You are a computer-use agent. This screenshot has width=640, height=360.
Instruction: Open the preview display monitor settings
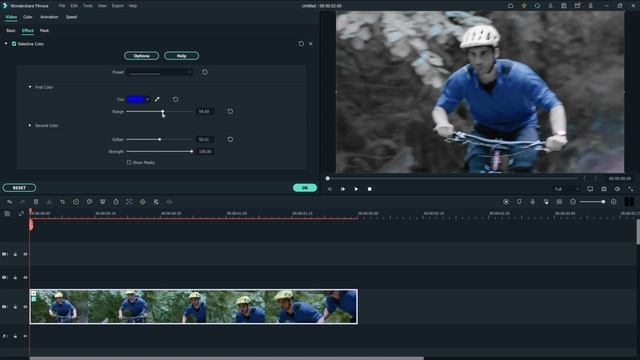tap(590, 189)
